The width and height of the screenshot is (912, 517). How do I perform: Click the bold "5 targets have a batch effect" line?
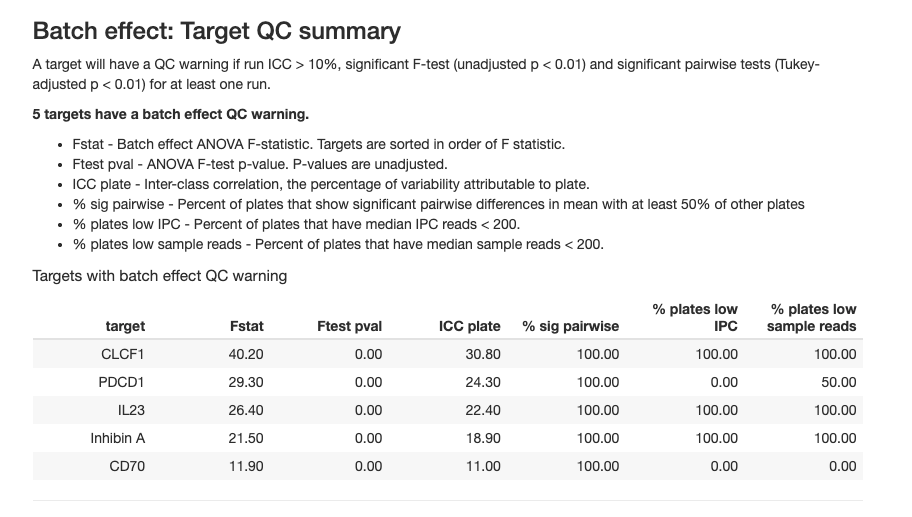171,115
